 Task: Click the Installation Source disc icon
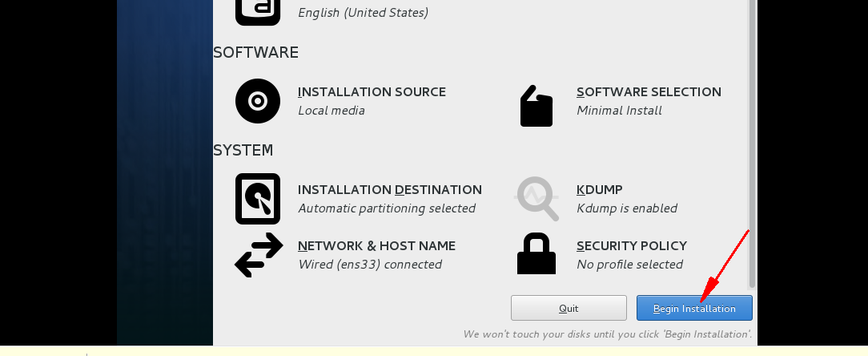[x=258, y=101]
